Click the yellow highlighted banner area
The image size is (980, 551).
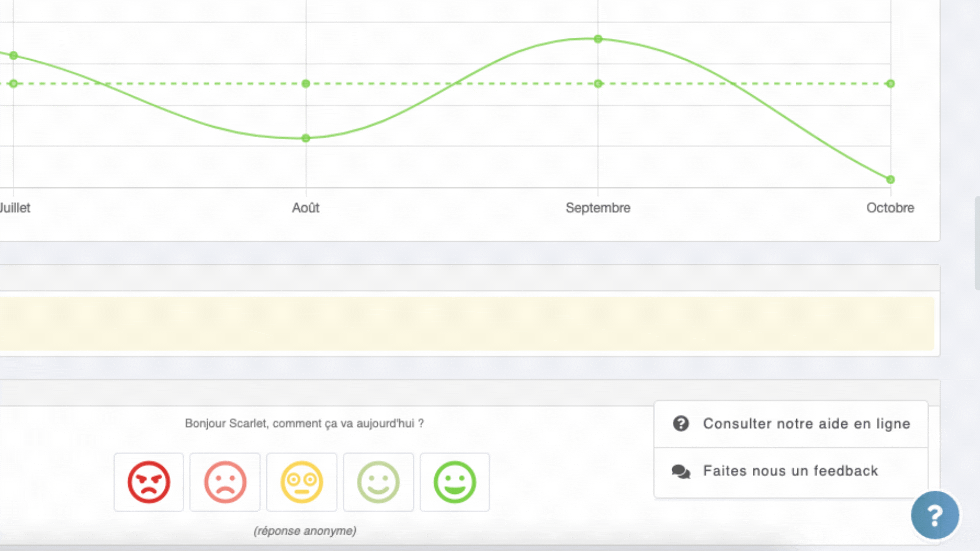(x=467, y=324)
